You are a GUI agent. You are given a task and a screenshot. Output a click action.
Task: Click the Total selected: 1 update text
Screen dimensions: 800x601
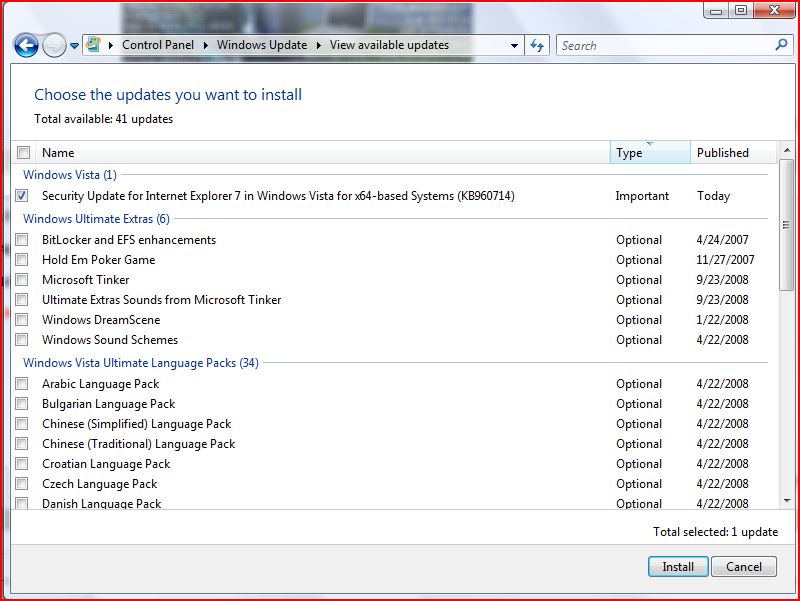(715, 532)
